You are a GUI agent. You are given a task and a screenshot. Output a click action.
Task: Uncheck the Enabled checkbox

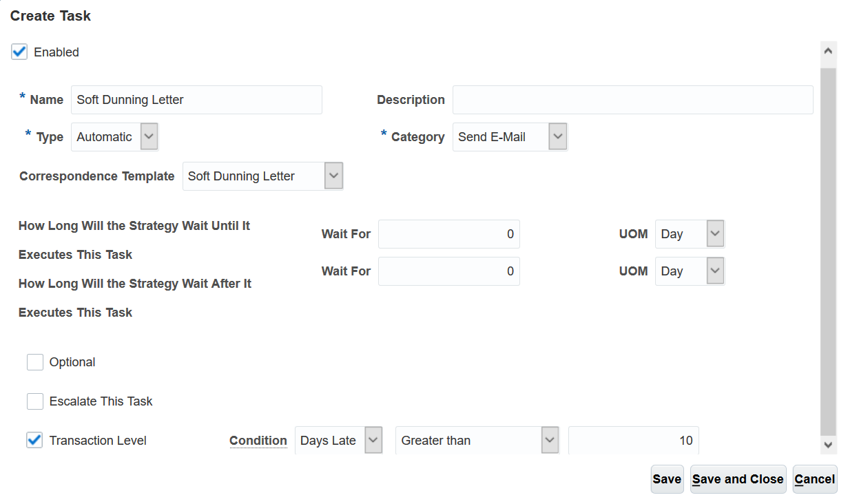point(19,52)
